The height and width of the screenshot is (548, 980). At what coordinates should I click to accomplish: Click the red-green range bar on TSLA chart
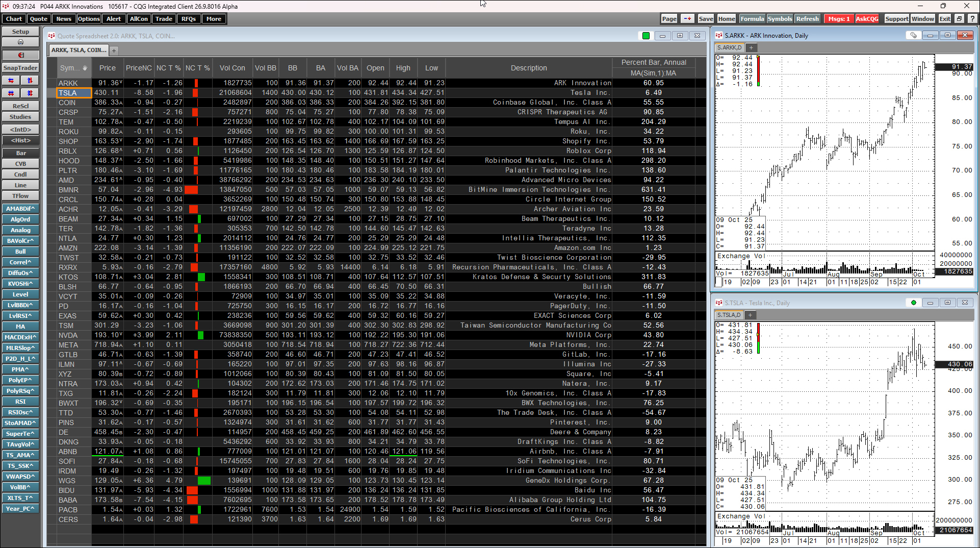pyautogui.click(x=758, y=338)
